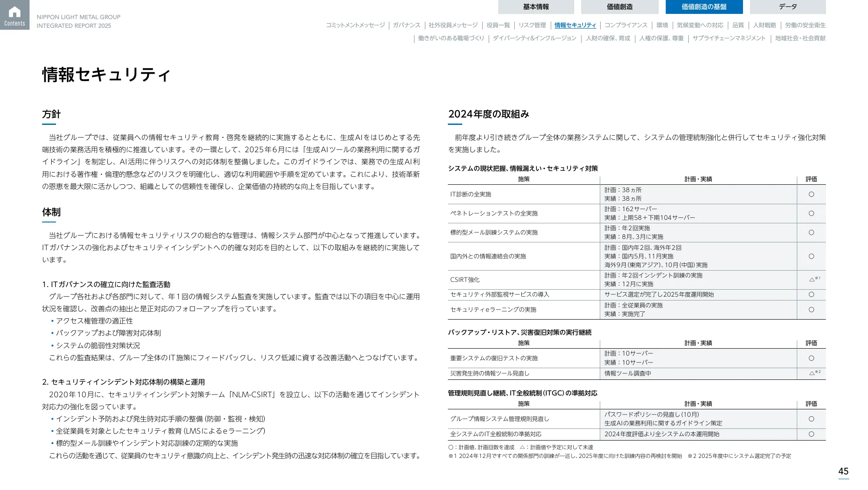Navigate to ガバナンス section
Screen dimensions: 868x490
pyautogui.click(x=407, y=26)
